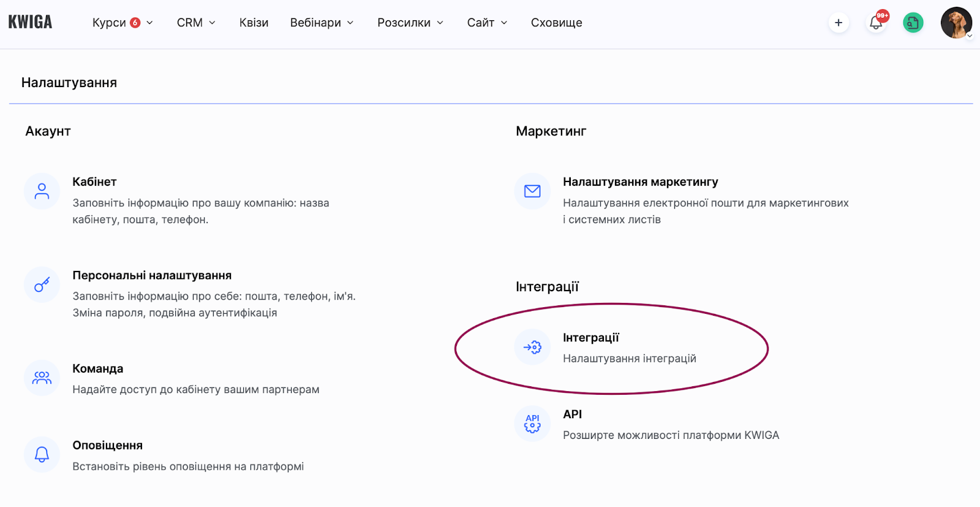Screen dimensions: 980x507
Task: Open the Квізи menu item
Action: 254,23
